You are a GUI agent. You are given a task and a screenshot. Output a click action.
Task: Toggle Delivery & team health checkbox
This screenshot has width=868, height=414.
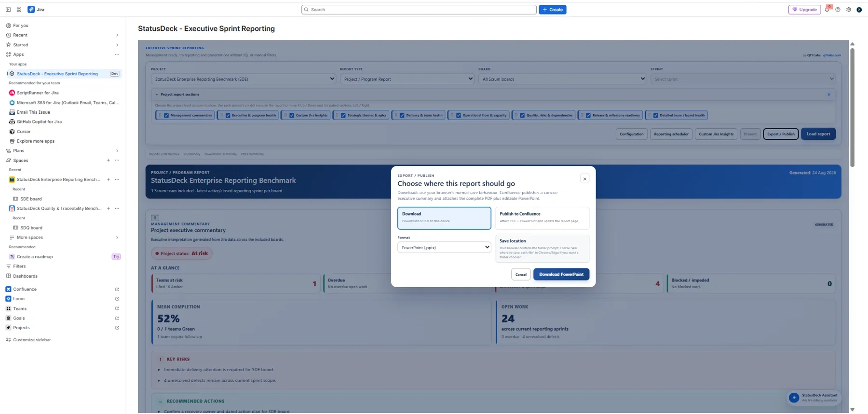click(x=402, y=116)
